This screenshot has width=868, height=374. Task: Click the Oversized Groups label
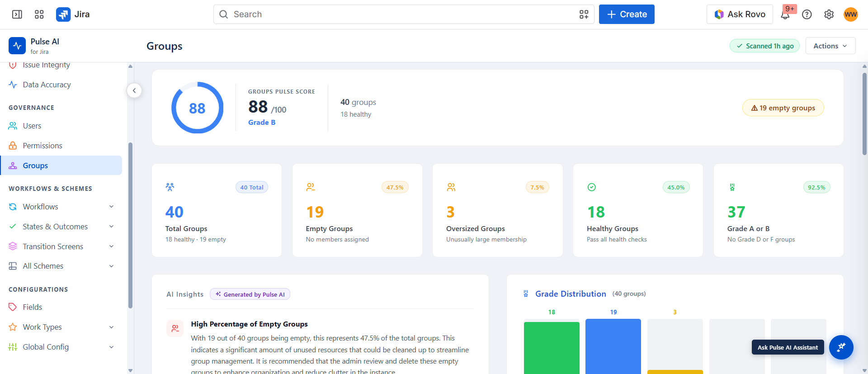476,228
